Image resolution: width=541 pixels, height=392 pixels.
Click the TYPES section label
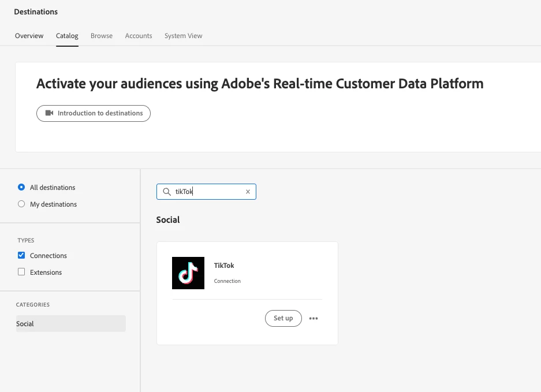coord(26,240)
